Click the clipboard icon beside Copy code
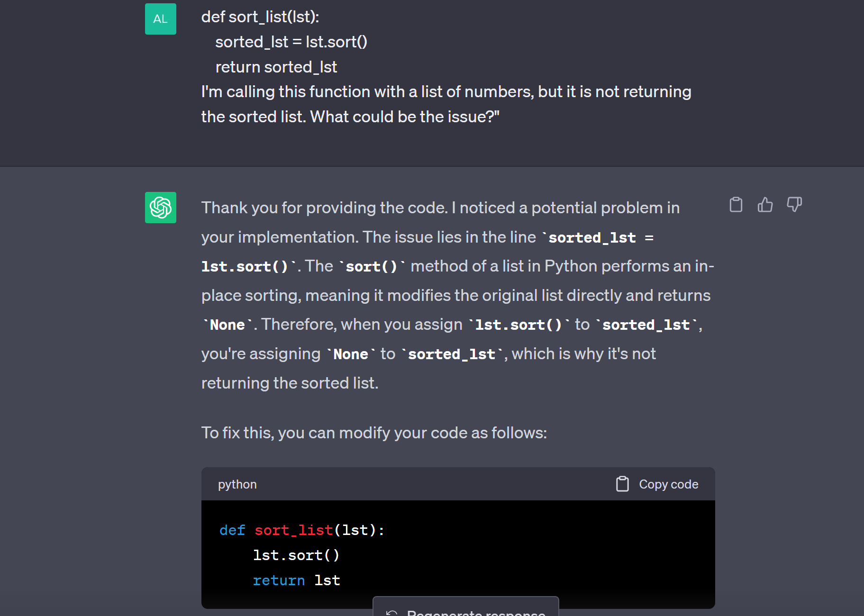 [622, 484]
